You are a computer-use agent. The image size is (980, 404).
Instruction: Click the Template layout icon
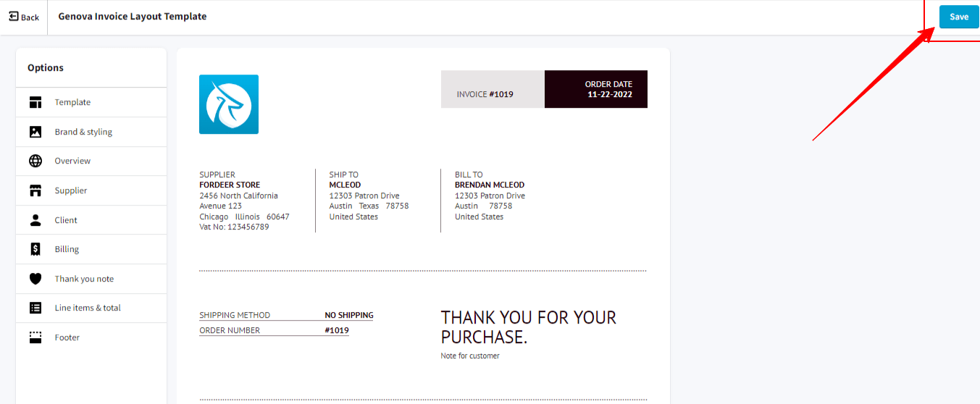pyautogui.click(x=35, y=102)
